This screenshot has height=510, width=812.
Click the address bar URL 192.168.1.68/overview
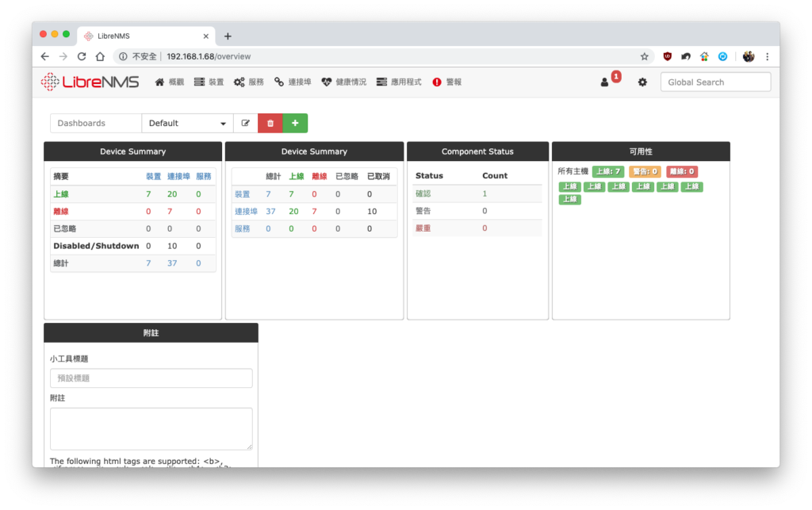tap(209, 56)
